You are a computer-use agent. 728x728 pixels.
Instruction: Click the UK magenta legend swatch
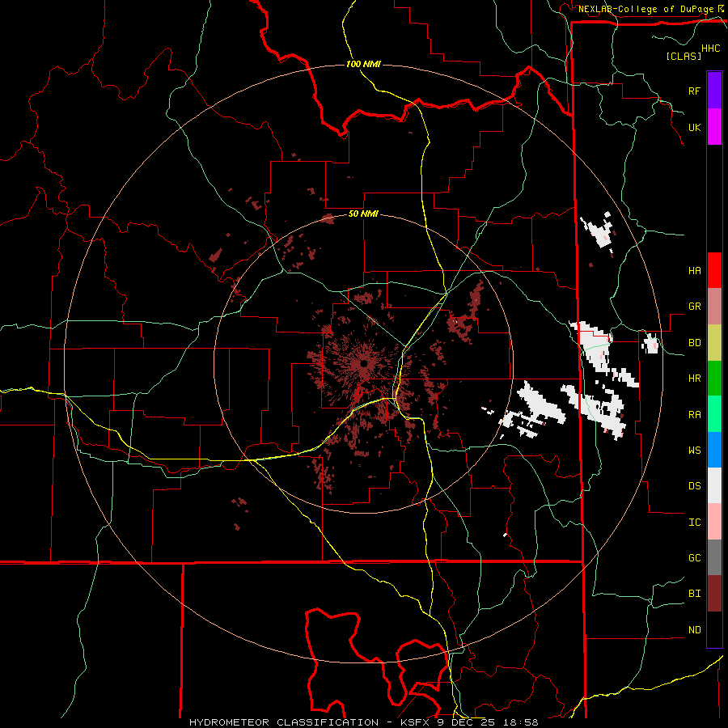tap(714, 127)
